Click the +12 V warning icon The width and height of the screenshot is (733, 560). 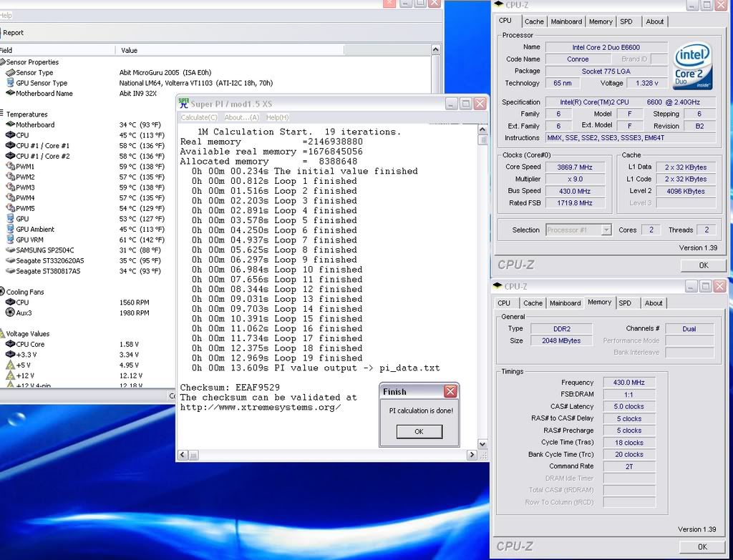click(10, 375)
